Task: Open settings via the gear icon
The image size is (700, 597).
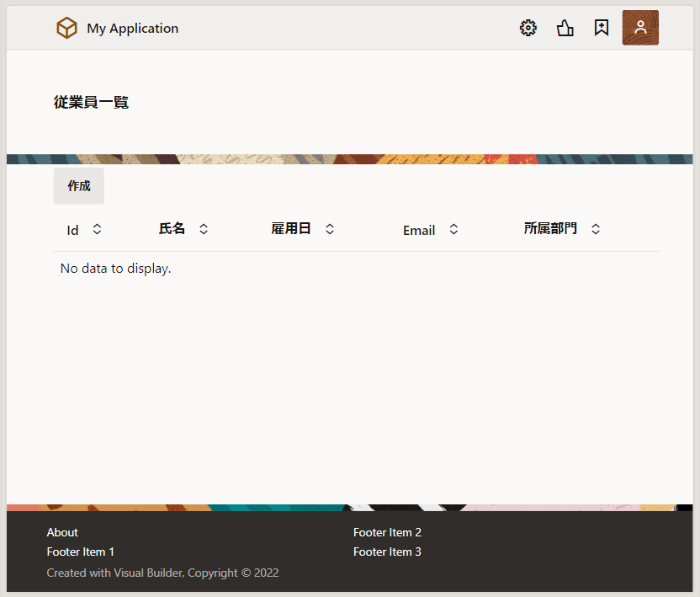Action: pos(528,28)
